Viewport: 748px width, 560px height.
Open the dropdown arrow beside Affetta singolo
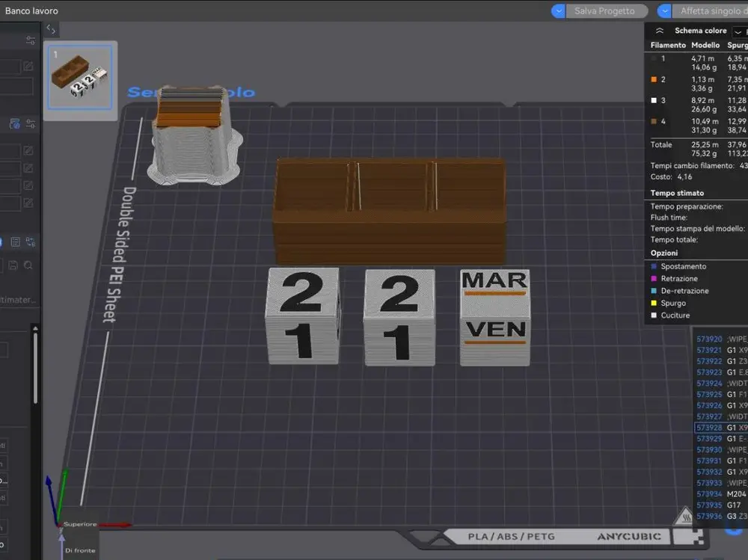[x=664, y=11]
